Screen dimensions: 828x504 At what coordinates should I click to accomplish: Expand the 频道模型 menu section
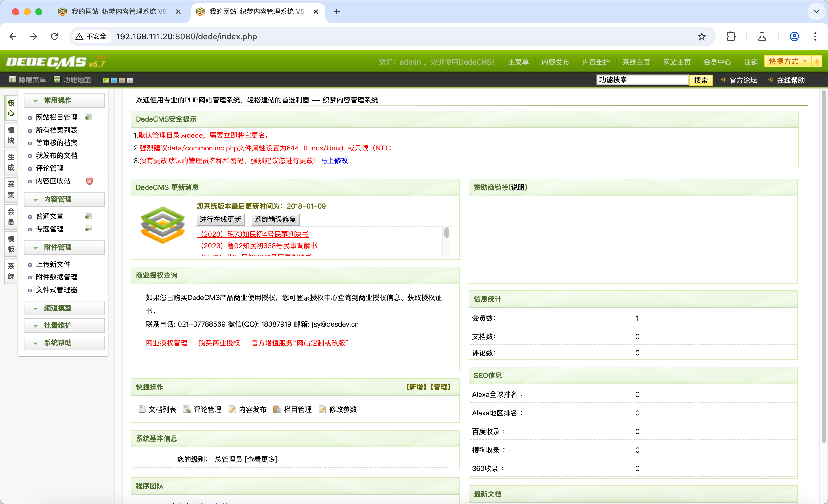[x=58, y=308]
